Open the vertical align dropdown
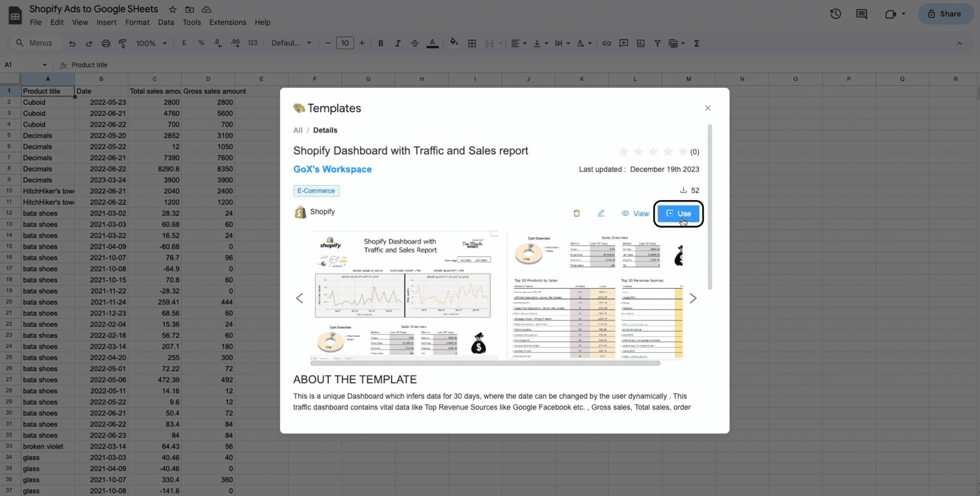The height and width of the screenshot is (496, 980). [541, 43]
